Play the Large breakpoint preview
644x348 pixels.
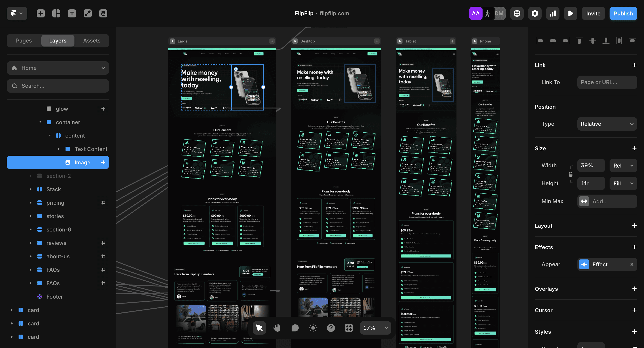[172, 41]
